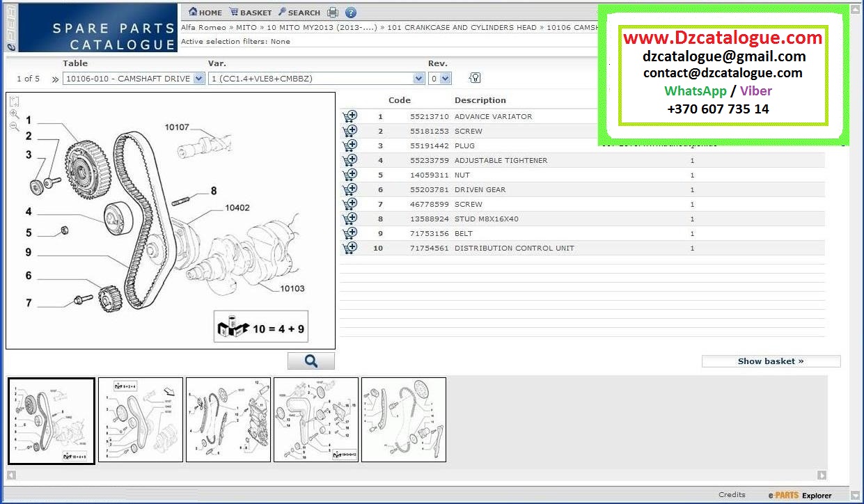Add DRIVEN GEAR to basket
This screenshot has height=504, width=864.
point(349,189)
